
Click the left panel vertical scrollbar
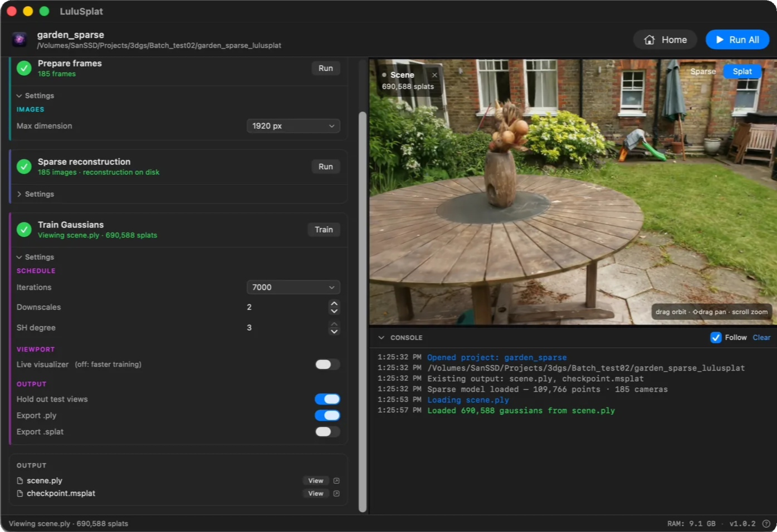click(x=363, y=312)
